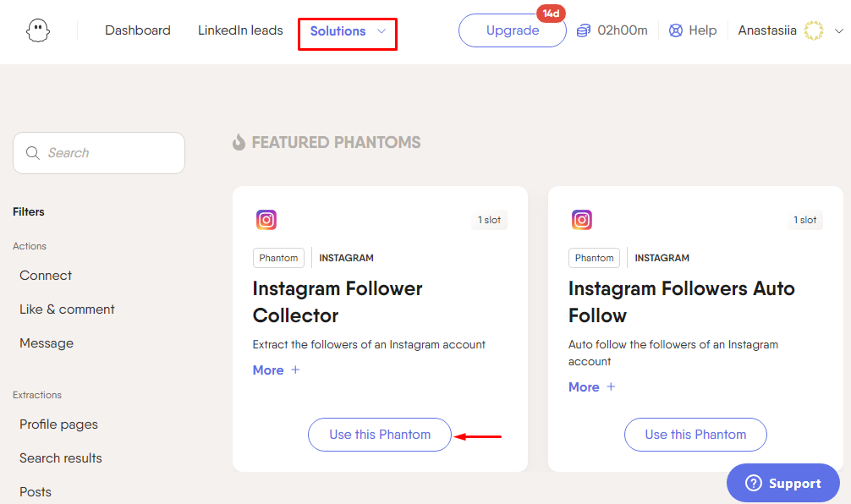Viewport: 851px width, 504px height.
Task: Open the Solutions dropdown menu
Action: coord(348,31)
